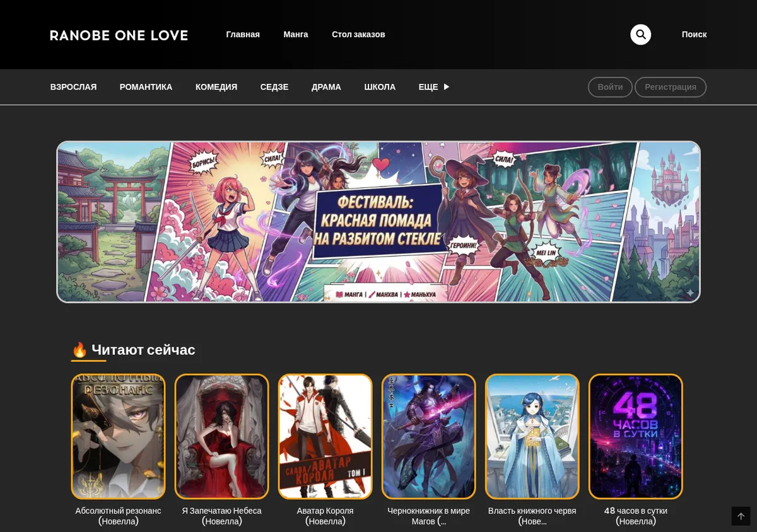Click the Войти button
This screenshot has height=532, width=757.
click(610, 87)
